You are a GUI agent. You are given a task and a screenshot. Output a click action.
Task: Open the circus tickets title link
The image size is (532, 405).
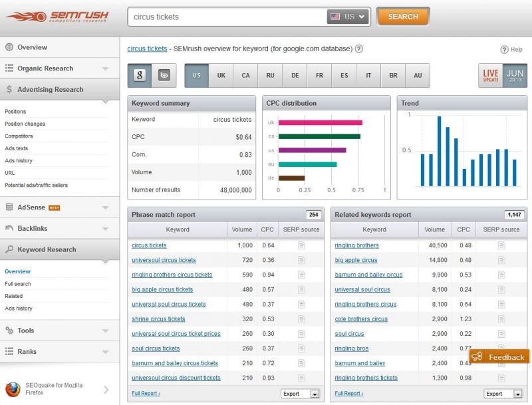(x=147, y=49)
